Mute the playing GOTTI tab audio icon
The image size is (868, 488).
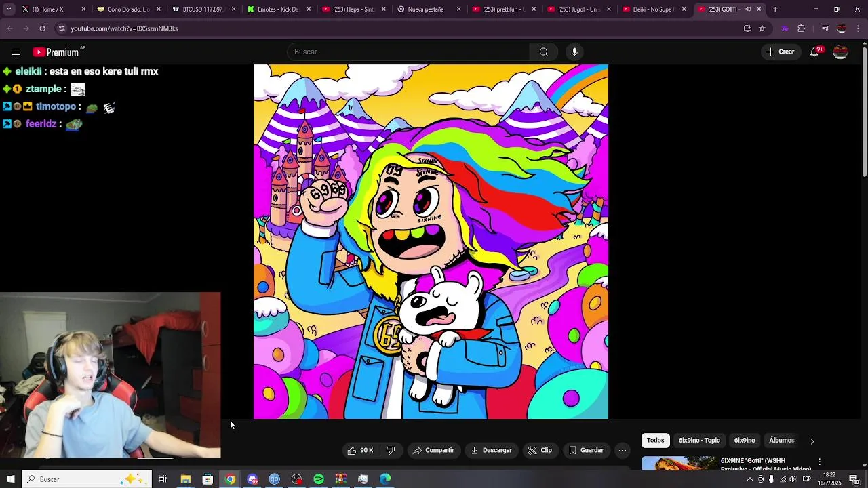(748, 9)
